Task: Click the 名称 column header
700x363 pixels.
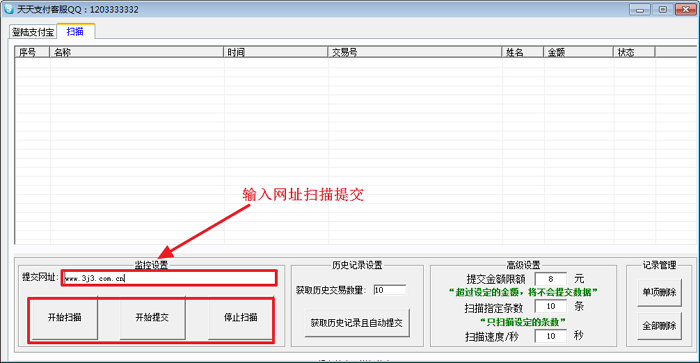Action: click(x=136, y=52)
